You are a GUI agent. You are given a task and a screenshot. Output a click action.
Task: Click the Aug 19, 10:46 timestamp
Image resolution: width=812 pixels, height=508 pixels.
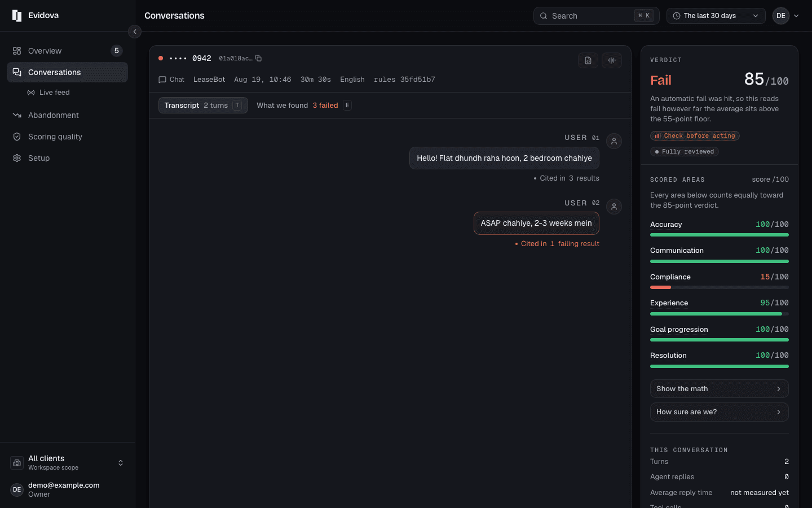(263, 80)
